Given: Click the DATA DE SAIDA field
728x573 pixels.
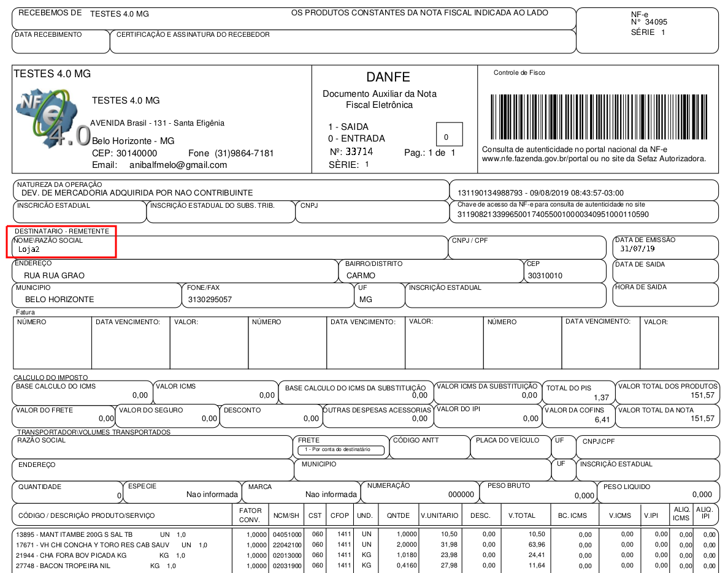Looking at the screenshot, I should (665, 271).
